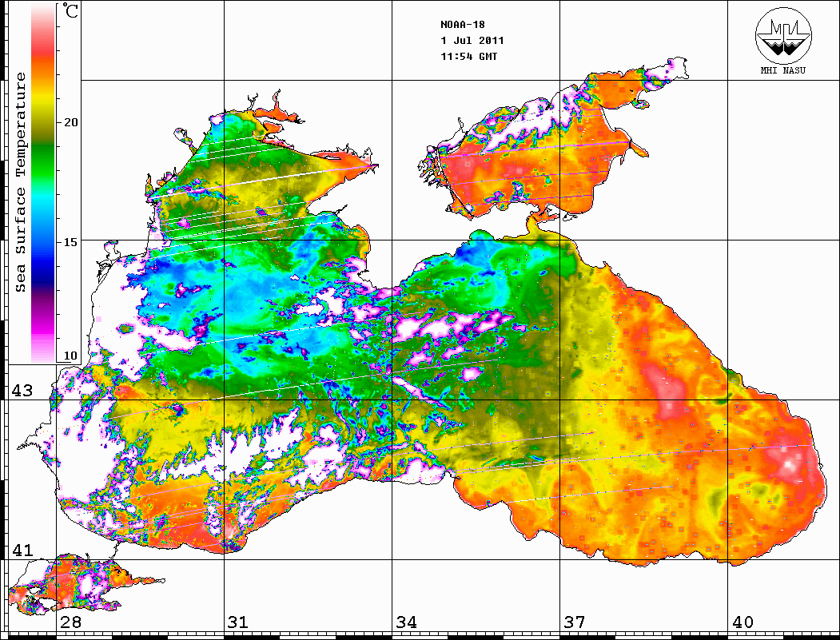The width and height of the screenshot is (840, 640).
Task: Click the 'NOAA-18' satellite label
Action: (462, 25)
